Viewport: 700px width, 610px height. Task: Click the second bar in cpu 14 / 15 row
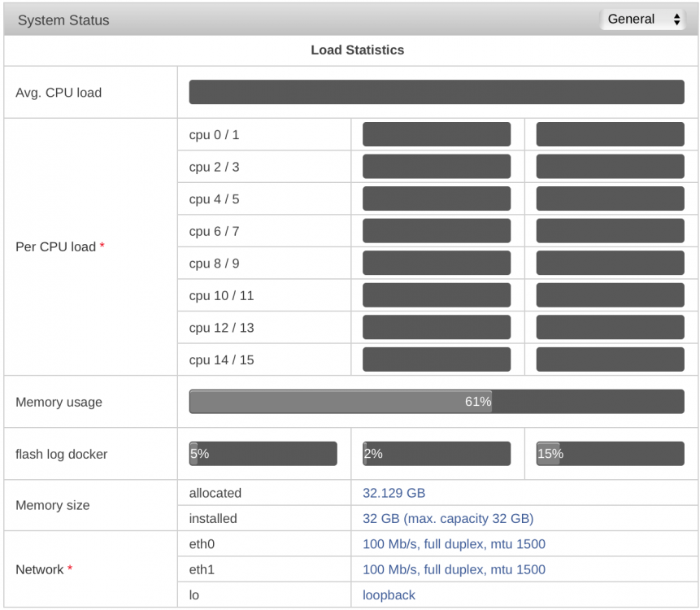click(x=610, y=359)
